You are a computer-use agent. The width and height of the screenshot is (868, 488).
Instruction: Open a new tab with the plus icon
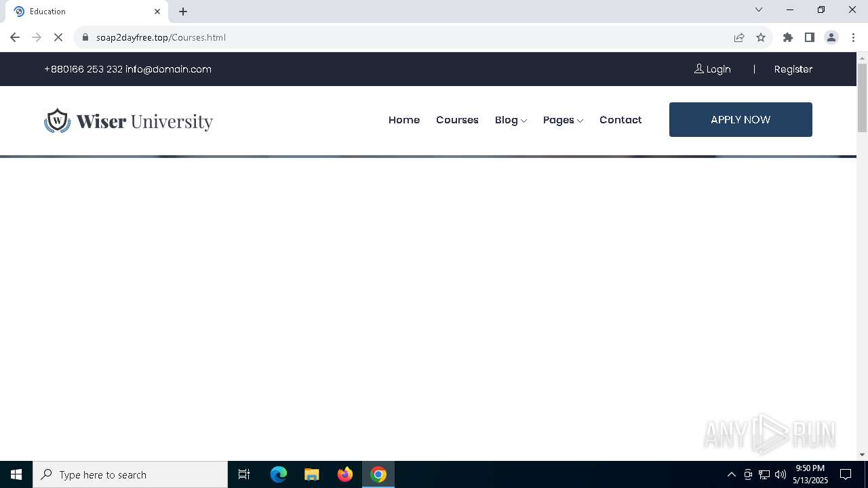183,12
